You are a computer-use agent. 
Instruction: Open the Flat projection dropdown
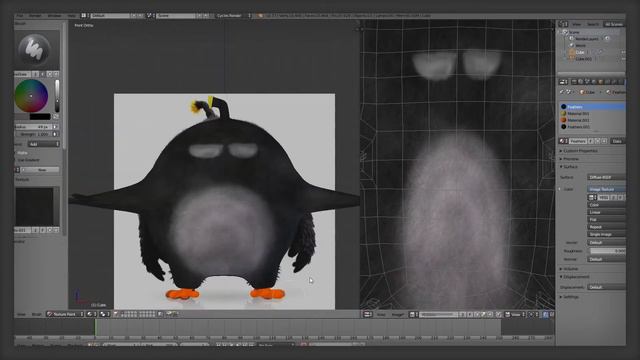click(607, 220)
